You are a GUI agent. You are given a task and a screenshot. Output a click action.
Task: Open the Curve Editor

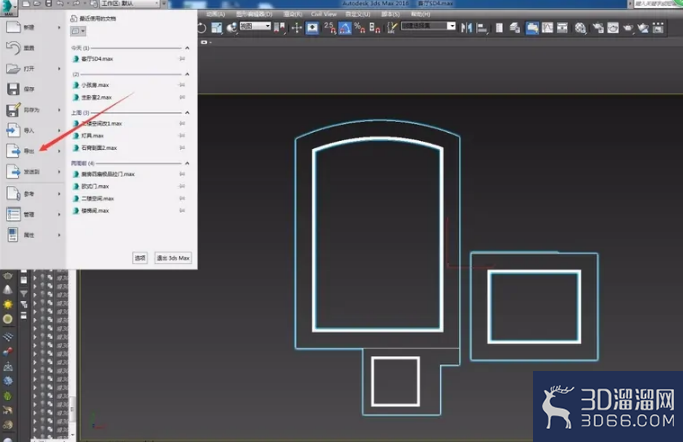(547, 28)
